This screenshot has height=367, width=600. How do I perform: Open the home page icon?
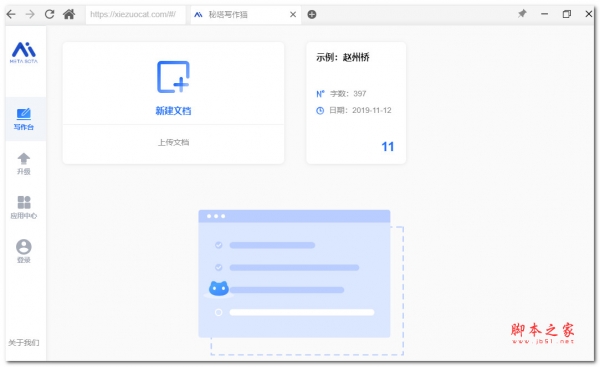click(69, 15)
